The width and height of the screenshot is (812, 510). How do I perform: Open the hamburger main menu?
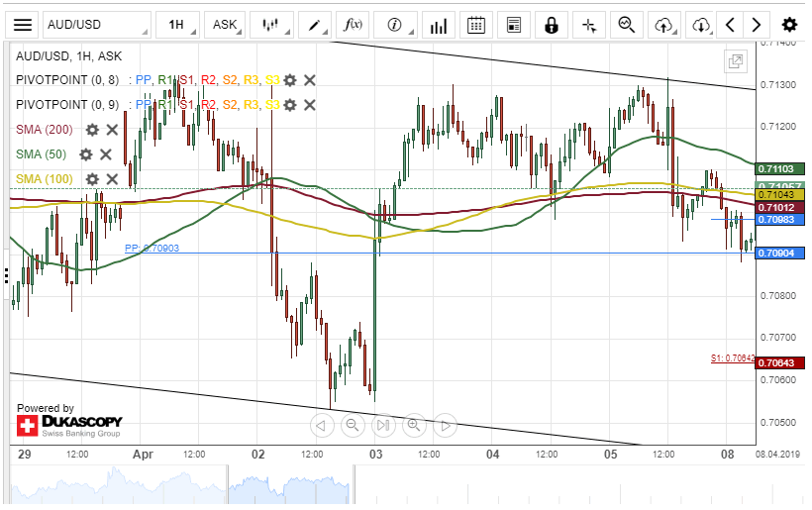point(24,25)
